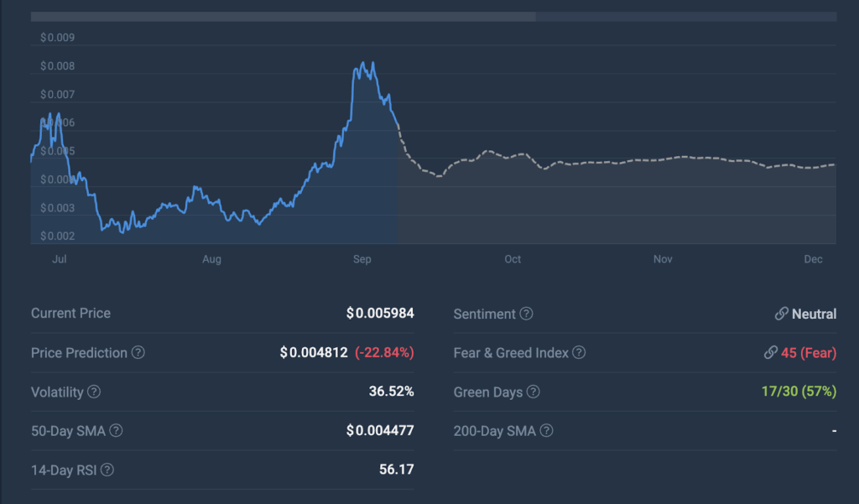The width and height of the screenshot is (859, 504).
Task: Click the Current Price value $0.005984
Action: point(380,314)
